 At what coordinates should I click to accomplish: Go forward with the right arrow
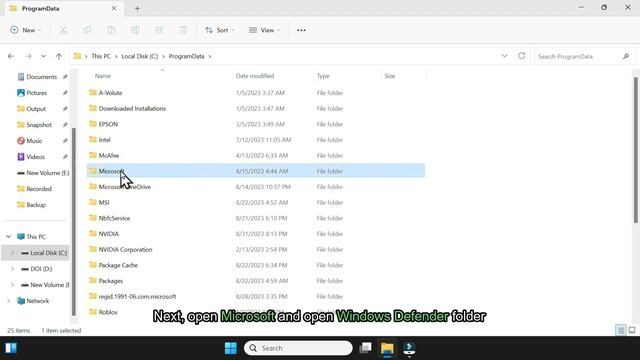tap(28, 56)
